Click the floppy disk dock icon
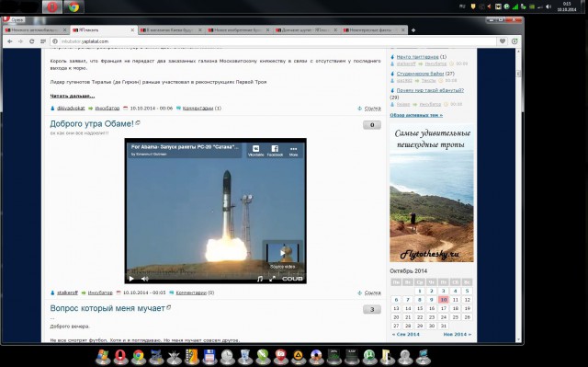Screen dimensions: 588x367 (209, 357)
